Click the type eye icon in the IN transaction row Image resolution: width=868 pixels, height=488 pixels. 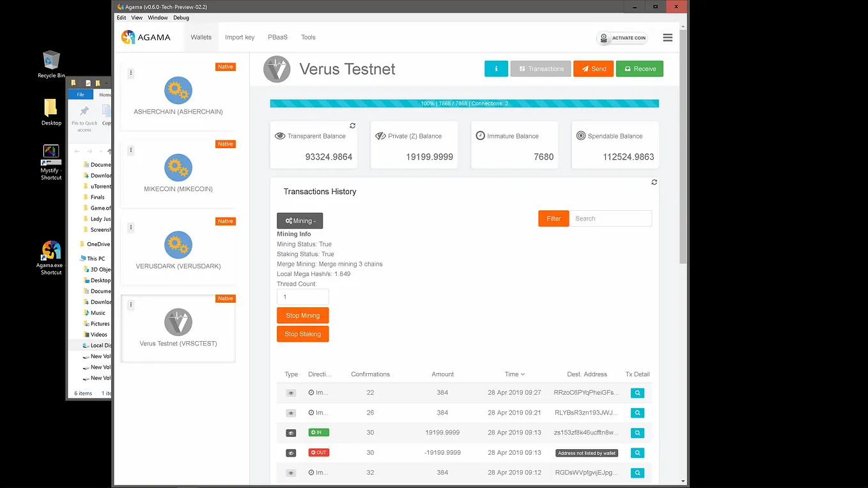pyautogui.click(x=291, y=433)
